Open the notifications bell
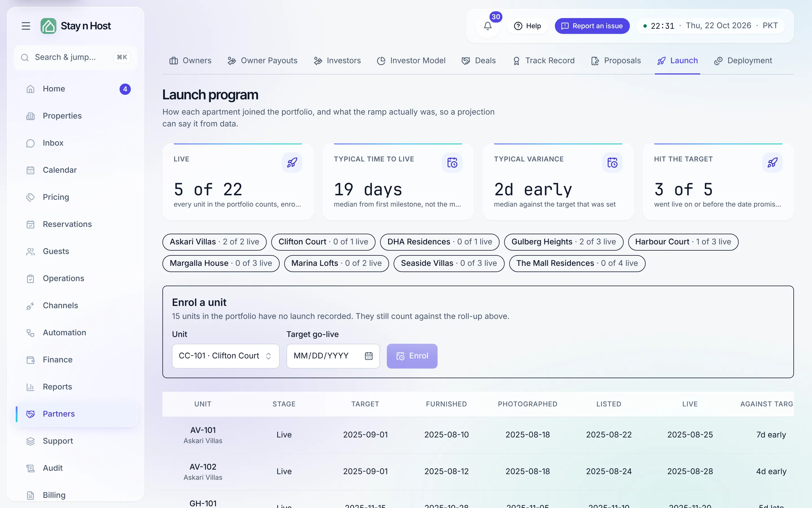812x508 pixels. click(487, 26)
